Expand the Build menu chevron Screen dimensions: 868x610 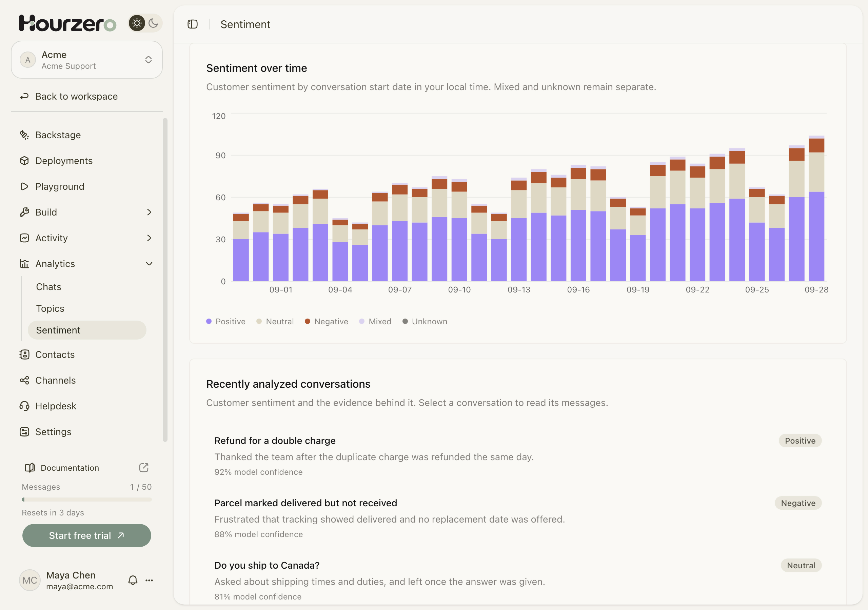pos(149,212)
